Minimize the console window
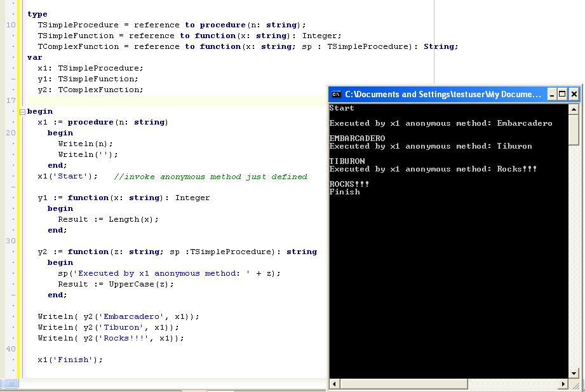585x392 pixels. (552, 94)
